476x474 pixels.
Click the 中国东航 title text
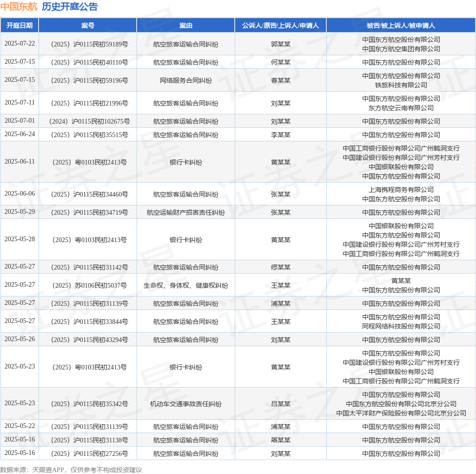[19, 7]
